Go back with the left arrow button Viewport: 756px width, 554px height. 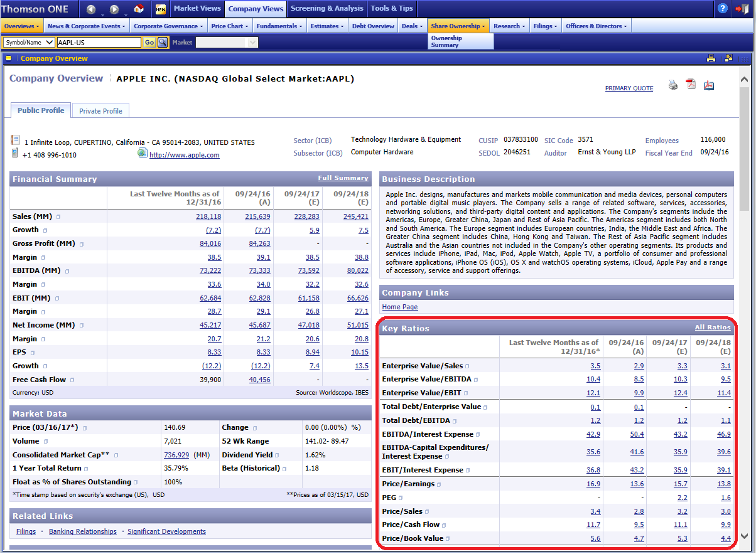click(92, 9)
